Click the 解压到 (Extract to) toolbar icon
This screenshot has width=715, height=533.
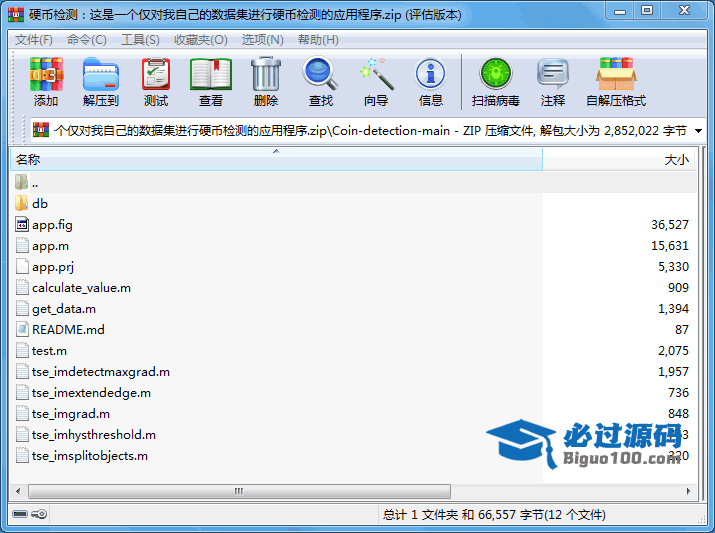click(101, 74)
